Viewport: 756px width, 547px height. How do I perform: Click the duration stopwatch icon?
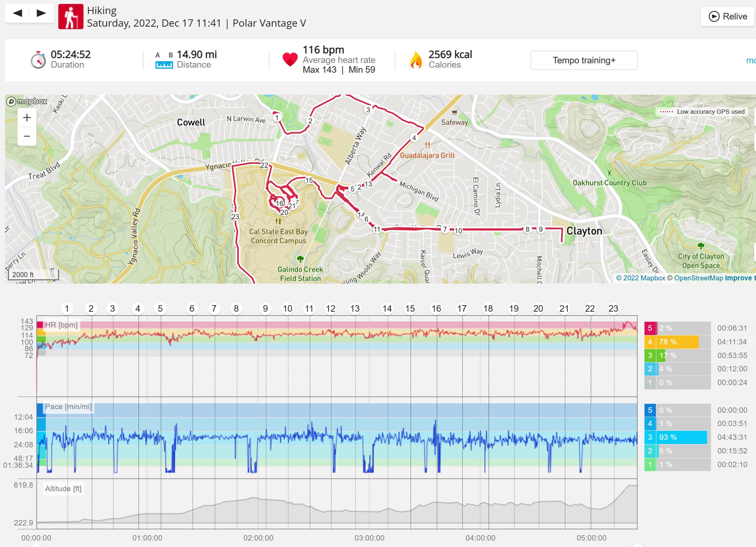38,60
